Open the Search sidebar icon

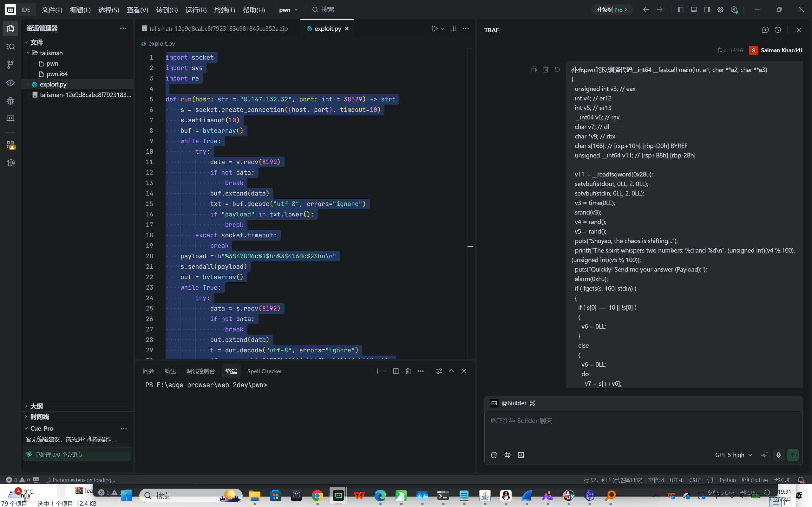10,47
